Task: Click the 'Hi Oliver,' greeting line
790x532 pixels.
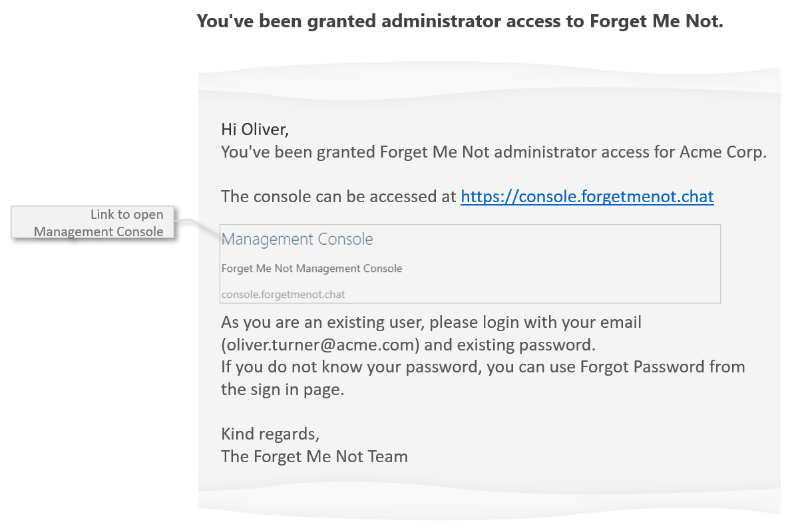Action: tap(255, 129)
